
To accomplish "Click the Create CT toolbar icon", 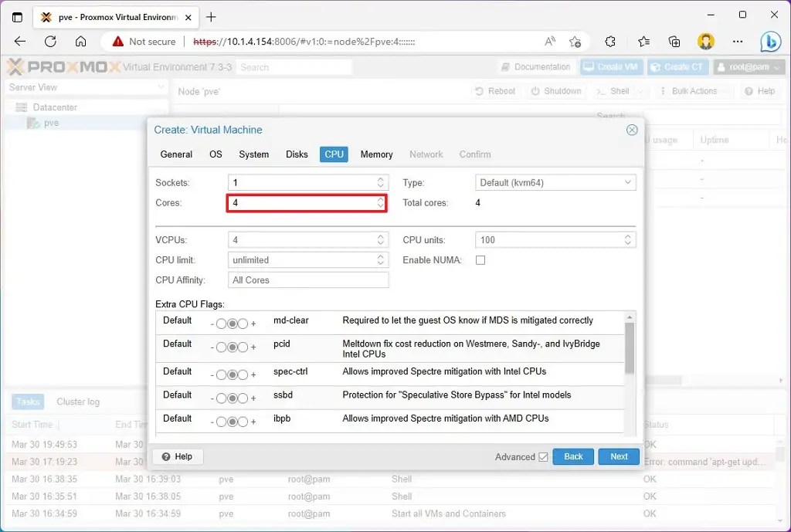I will 677,67.
